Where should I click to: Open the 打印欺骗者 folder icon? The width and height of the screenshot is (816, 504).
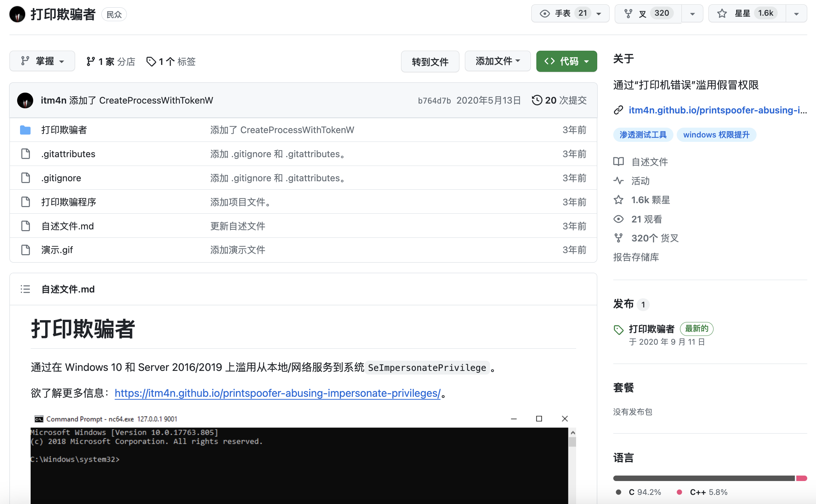click(25, 130)
